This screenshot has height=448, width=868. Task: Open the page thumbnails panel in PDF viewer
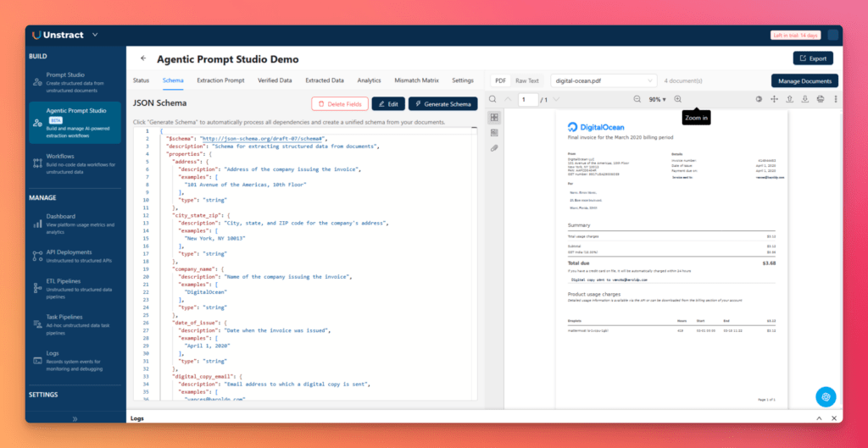pyautogui.click(x=494, y=117)
